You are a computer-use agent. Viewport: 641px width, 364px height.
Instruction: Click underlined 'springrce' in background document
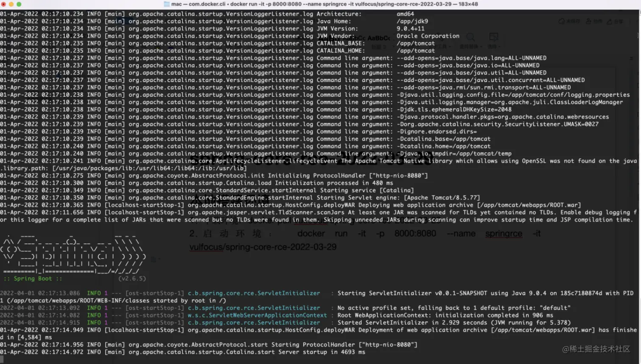pyautogui.click(x=504, y=233)
